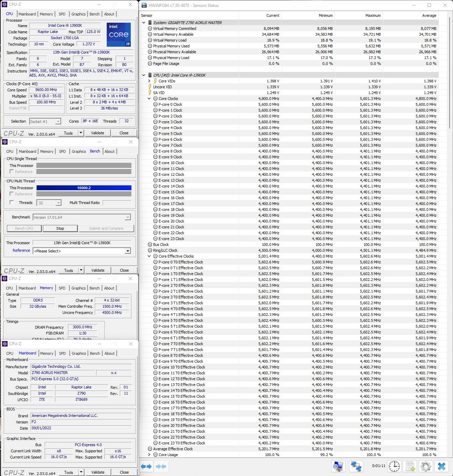Click the lightning bolt icon beside Uncore VID
The width and height of the screenshot is (453, 476).
click(x=150, y=87)
